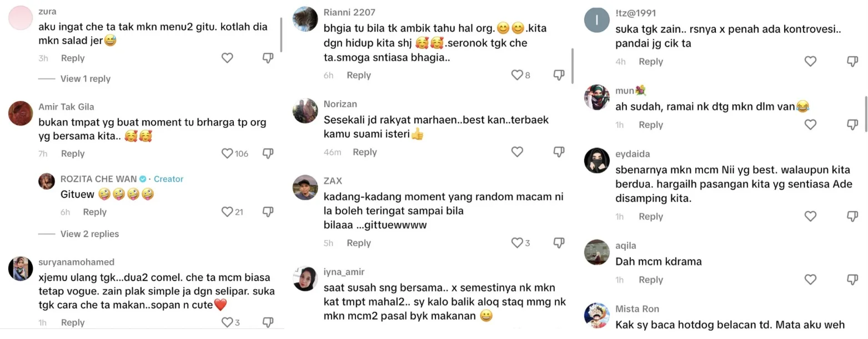Open iyna_amir's profile avatar
This screenshot has width=868, height=339.
[x=305, y=279]
